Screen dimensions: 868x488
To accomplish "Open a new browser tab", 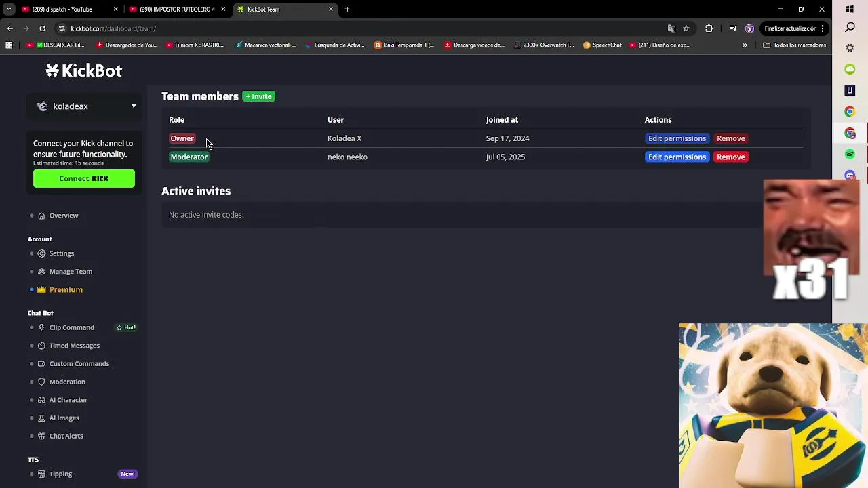I will [x=347, y=9].
